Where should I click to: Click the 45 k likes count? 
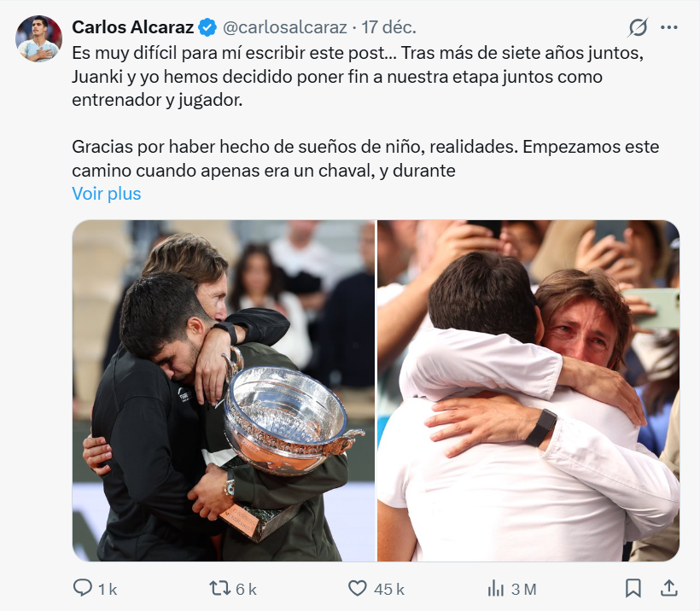388,589
